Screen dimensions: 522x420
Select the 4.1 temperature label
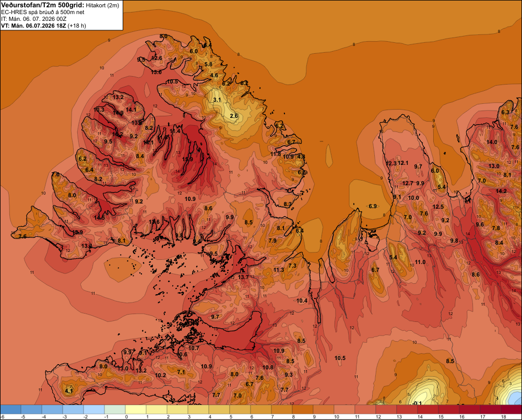point(68,391)
